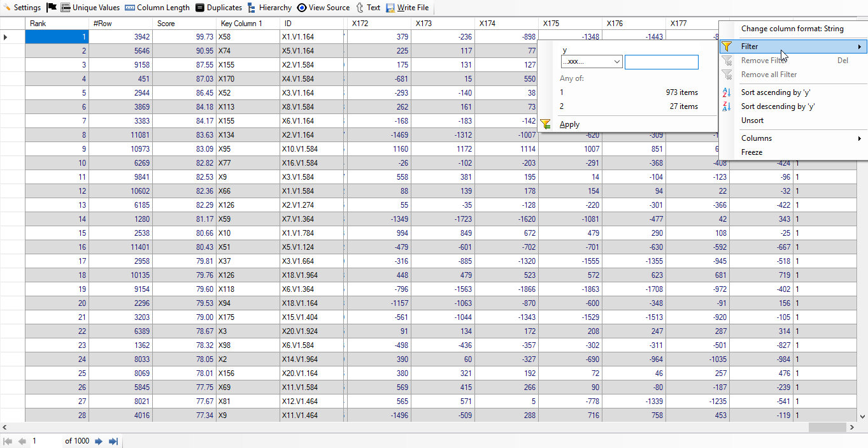Expand the Columns submenu
The width and height of the screenshot is (868, 448).
800,138
